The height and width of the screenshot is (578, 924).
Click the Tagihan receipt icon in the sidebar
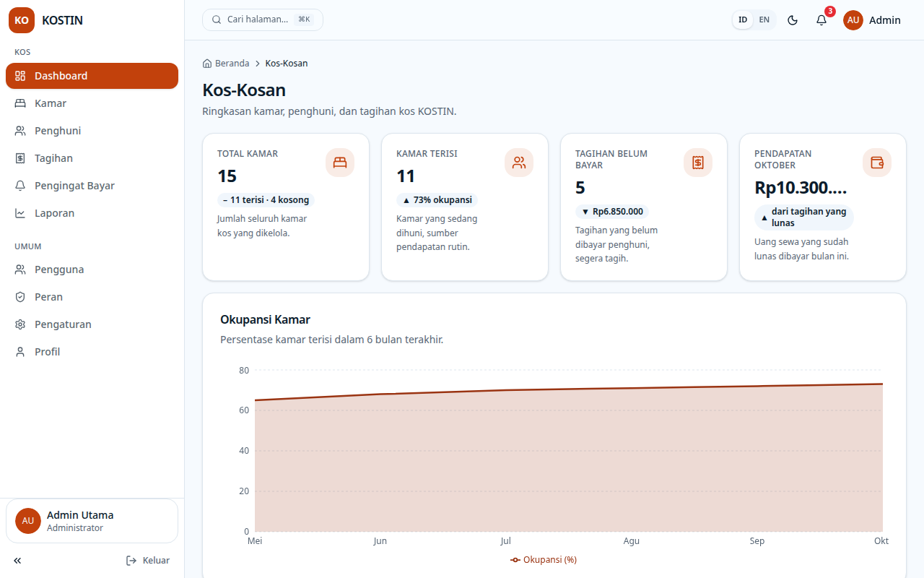20,158
